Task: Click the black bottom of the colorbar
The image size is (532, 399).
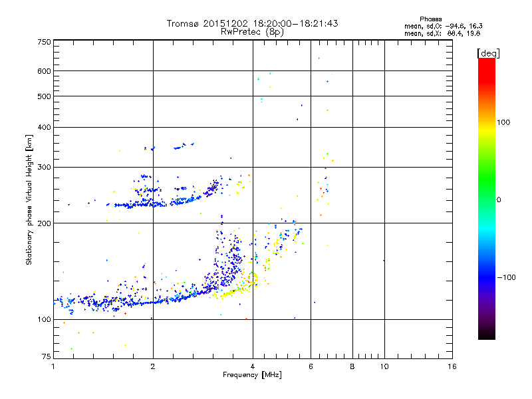Action: (487, 334)
